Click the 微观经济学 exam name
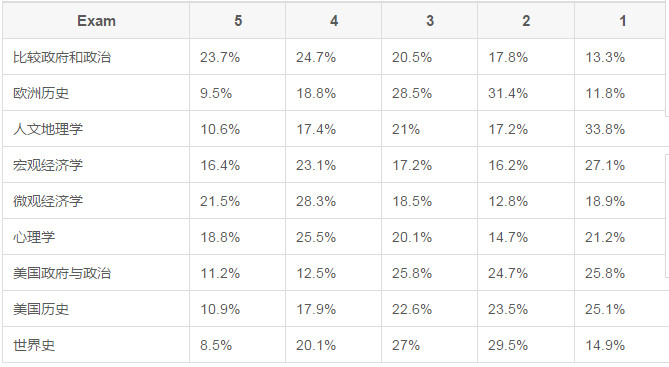The width and height of the screenshot is (669, 367). coord(48,201)
